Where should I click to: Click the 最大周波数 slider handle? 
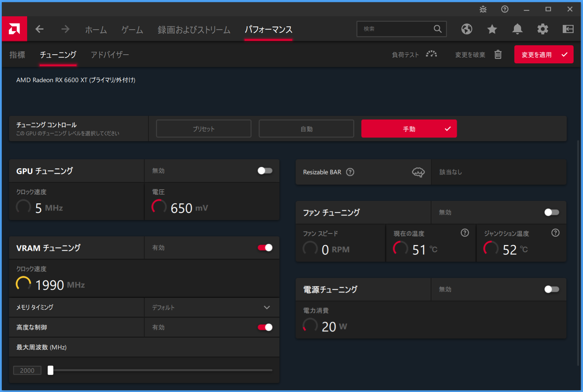(51, 370)
